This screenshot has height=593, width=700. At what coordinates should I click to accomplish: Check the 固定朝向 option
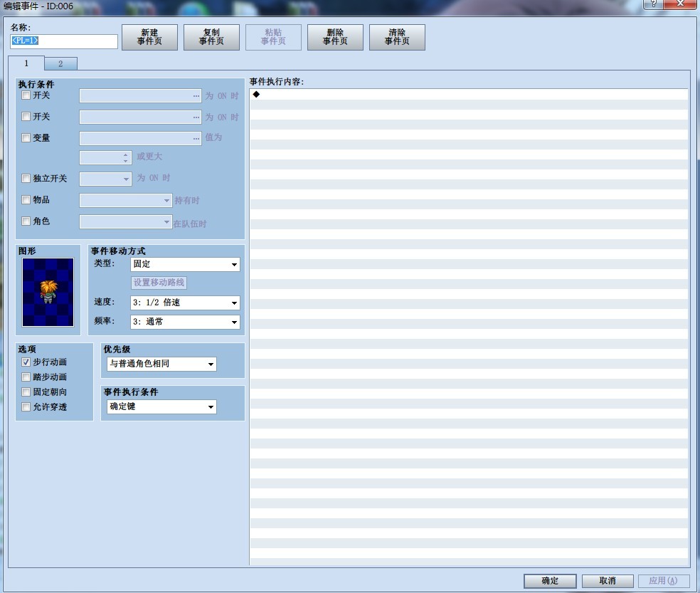point(26,392)
